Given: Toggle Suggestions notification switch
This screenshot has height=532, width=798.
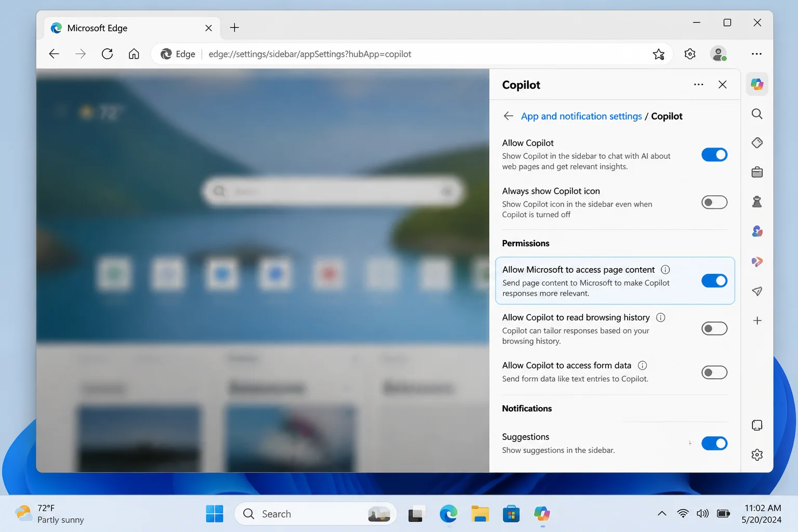Looking at the screenshot, I should pyautogui.click(x=714, y=444).
